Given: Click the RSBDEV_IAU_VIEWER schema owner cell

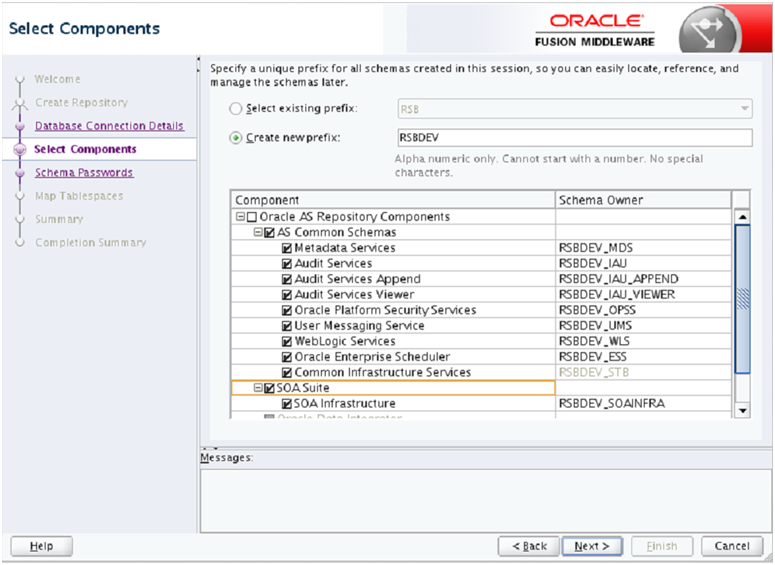Looking at the screenshot, I should [643, 295].
